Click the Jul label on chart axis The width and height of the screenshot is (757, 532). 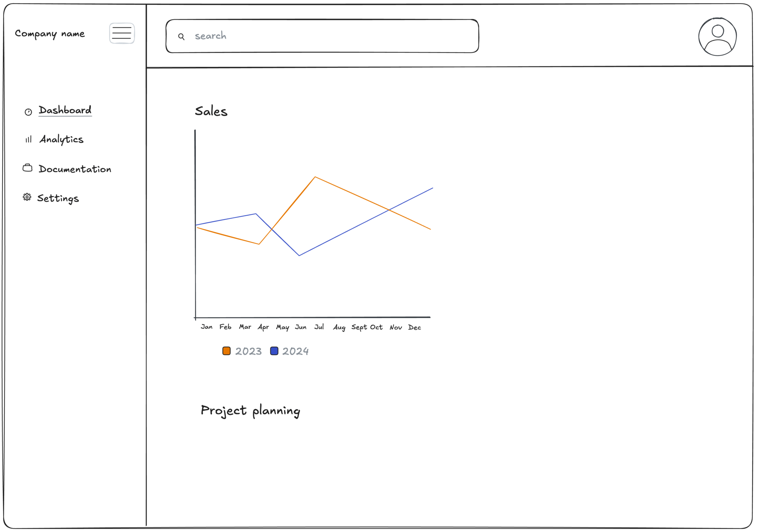tap(319, 327)
